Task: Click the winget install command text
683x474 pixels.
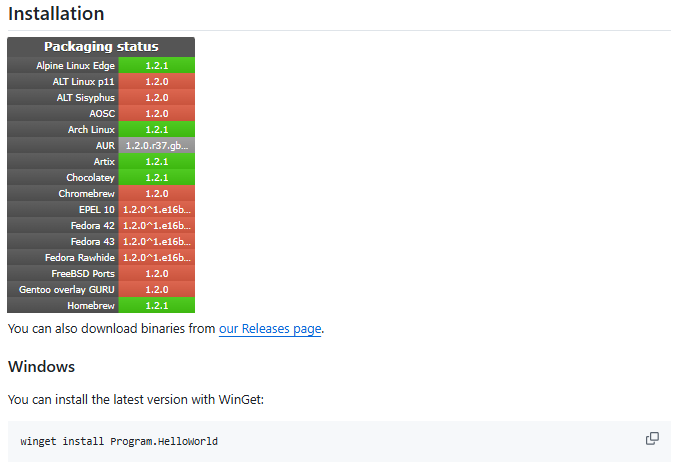Action: (x=119, y=441)
